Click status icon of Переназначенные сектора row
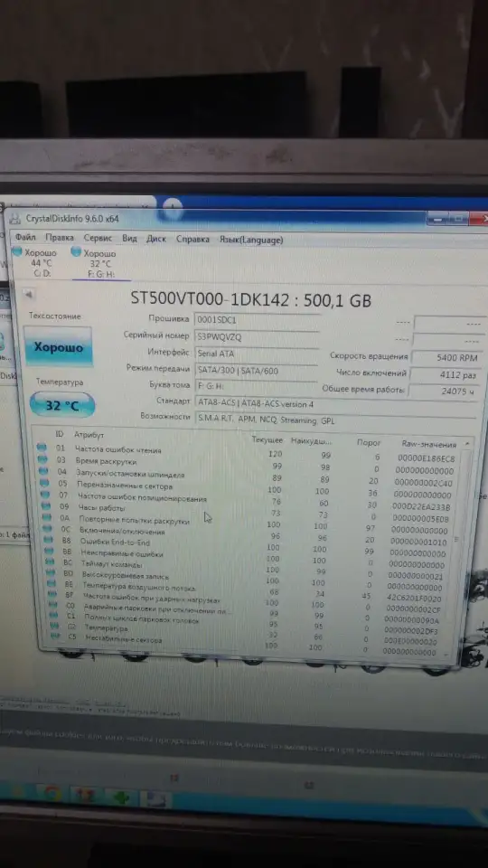Image resolution: width=488 pixels, height=868 pixels. click(44, 483)
